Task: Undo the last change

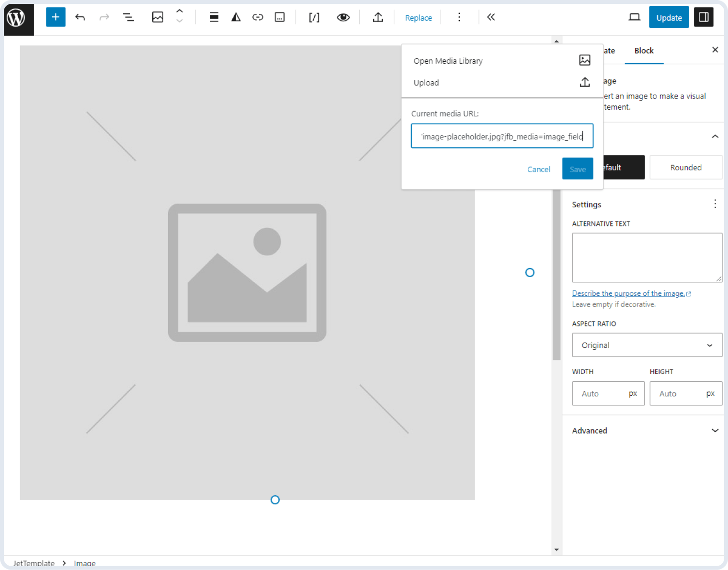Action: coord(80,17)
